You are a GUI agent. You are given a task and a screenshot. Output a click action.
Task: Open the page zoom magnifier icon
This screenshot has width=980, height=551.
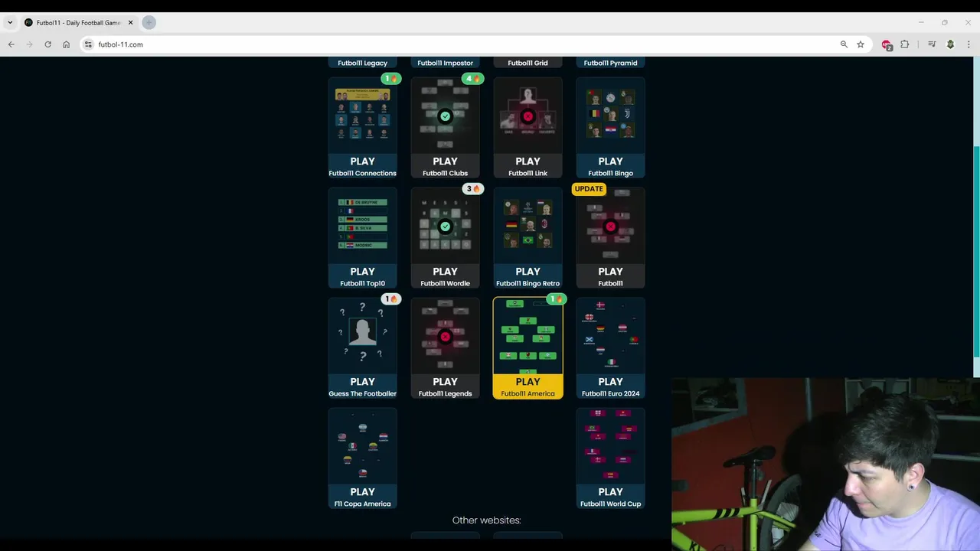click(x=844, y=44)
